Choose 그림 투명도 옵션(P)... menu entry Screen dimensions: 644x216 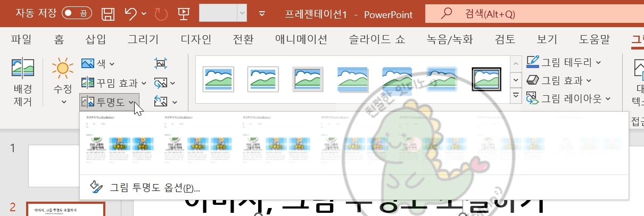point(353,187)
